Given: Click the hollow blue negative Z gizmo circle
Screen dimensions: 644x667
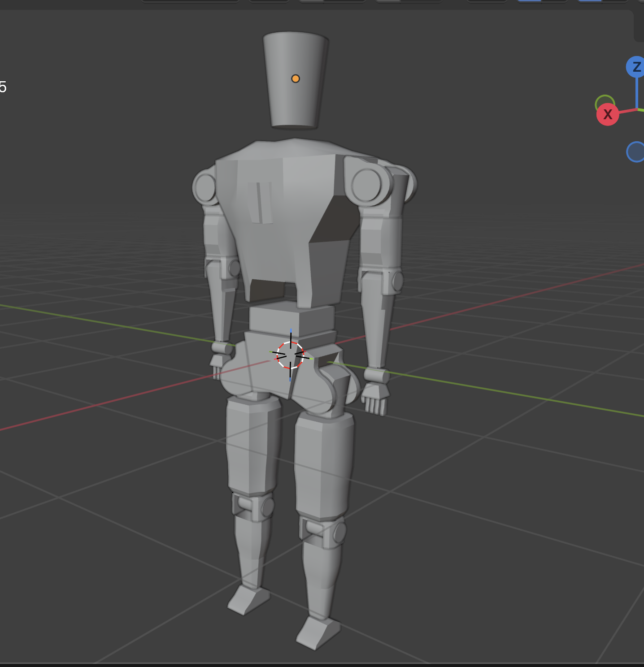Looking at the screenshot, I should point(635,152).
